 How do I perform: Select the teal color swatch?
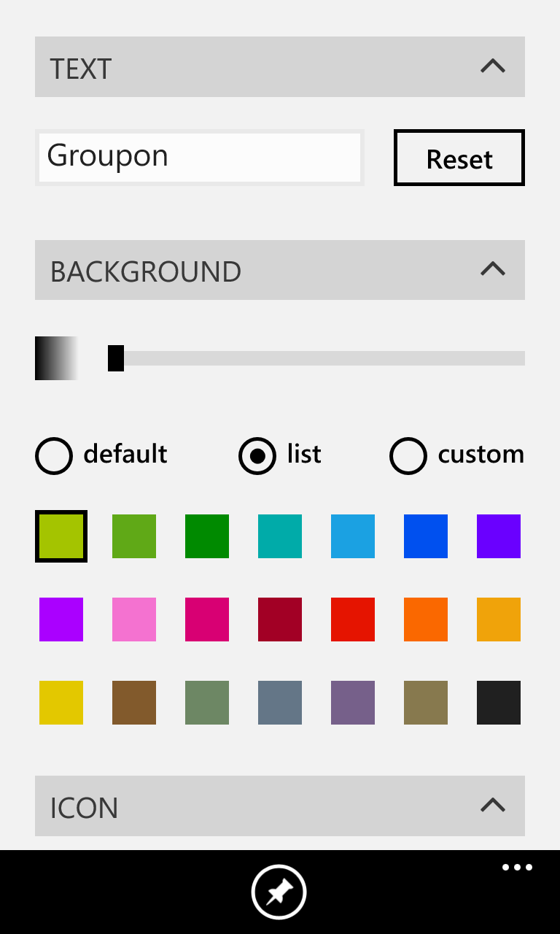click(x=279, y=536)
